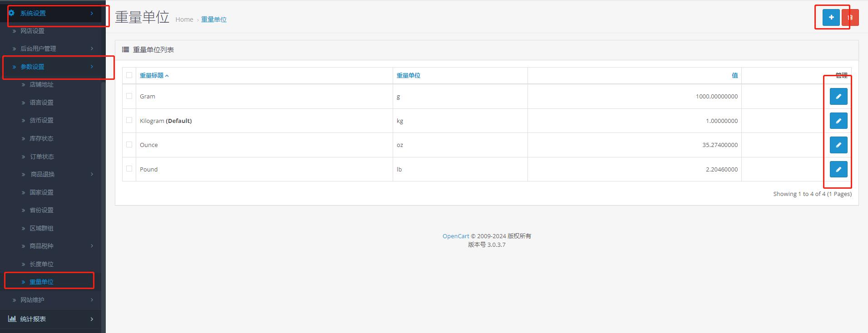Click the Home breadcrumb link
The width and height of the screenshot is (868, 333).
tap(184, 20)
